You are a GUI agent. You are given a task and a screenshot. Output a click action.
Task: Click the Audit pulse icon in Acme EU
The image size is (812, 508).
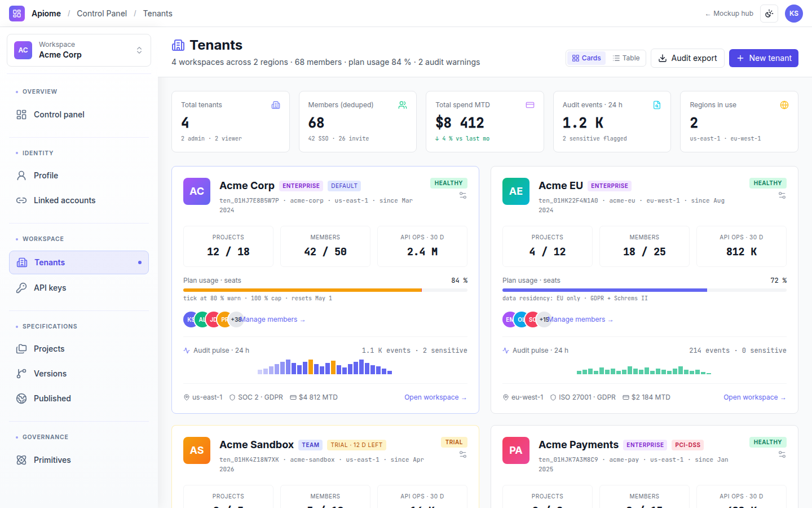(x=506, y=351)
